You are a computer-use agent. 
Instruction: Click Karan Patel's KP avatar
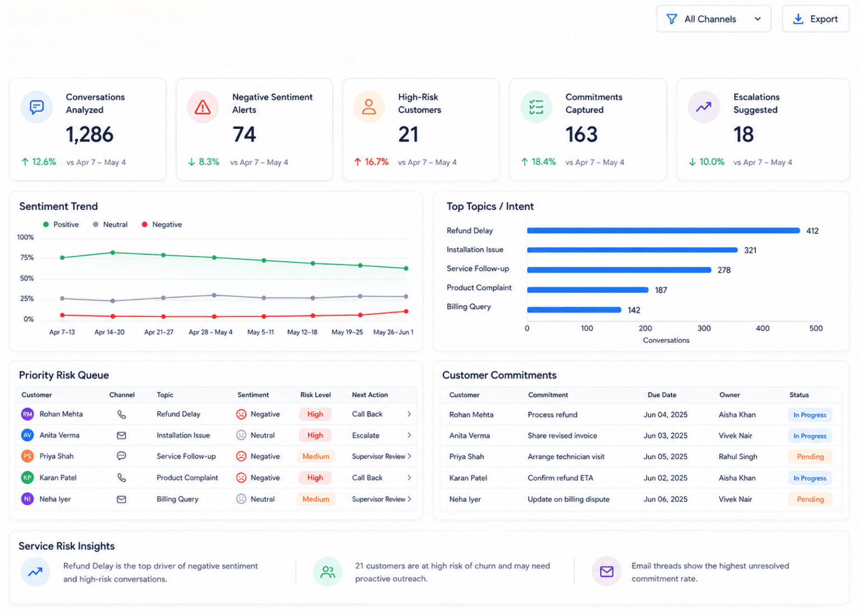point(27,478)
